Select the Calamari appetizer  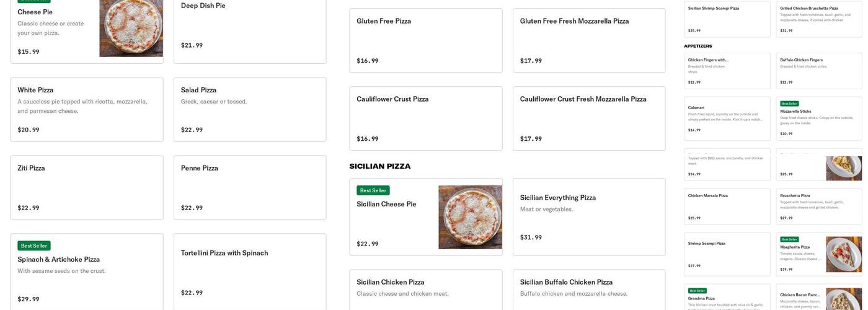727,118
